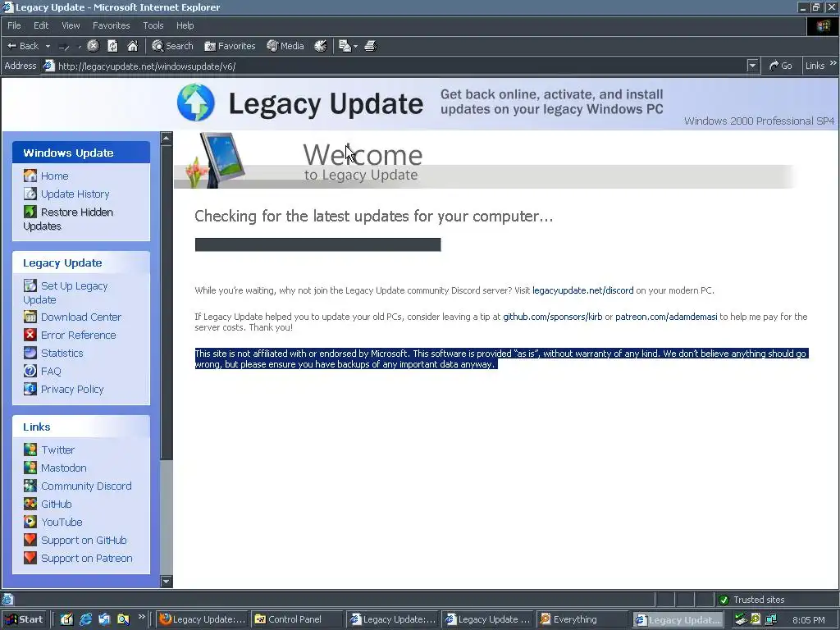This screenshot has height=630, width=840.
Task: Click the YouTube link icon
Action: coord(30,522)
